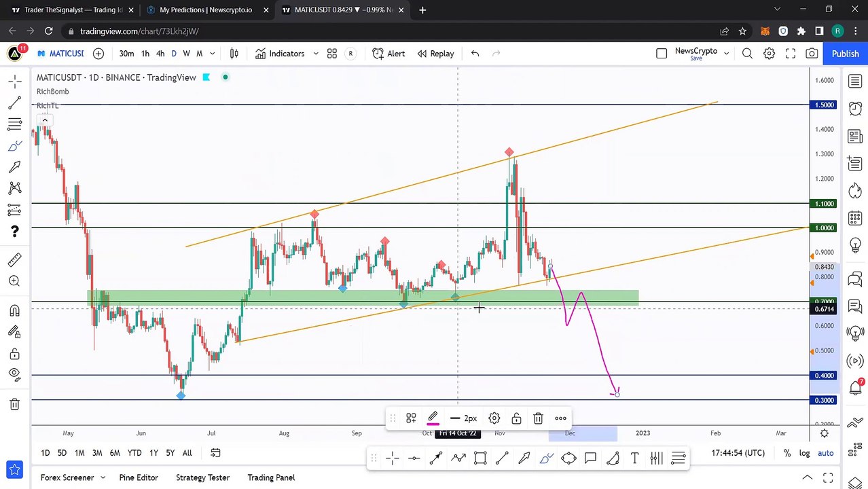868x489 pixels.
Task: Open the Trading Panel tab
Action: (x=271, y=477)
